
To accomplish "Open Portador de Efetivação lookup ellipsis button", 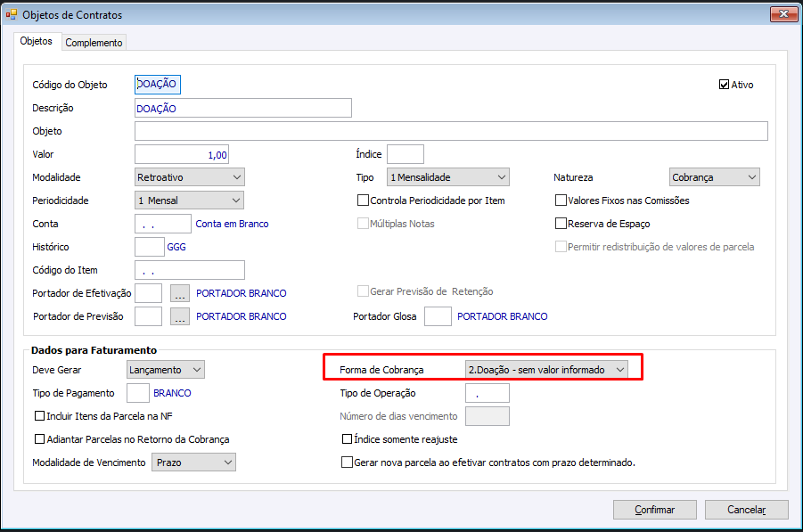I will click(180, 293).
